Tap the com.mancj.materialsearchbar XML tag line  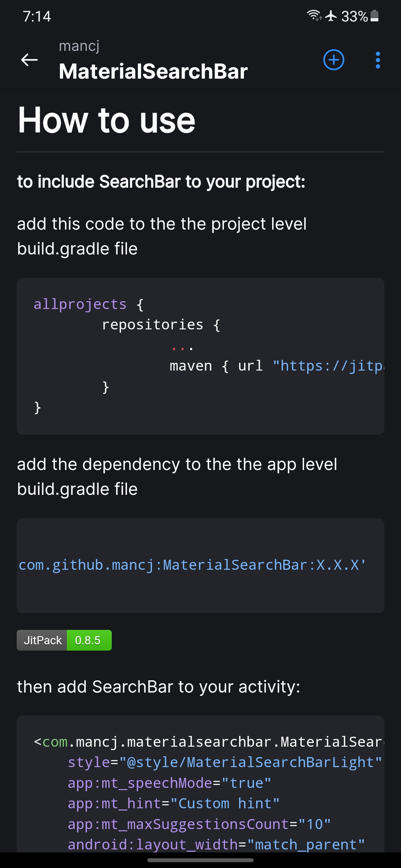tap(209, 742)
